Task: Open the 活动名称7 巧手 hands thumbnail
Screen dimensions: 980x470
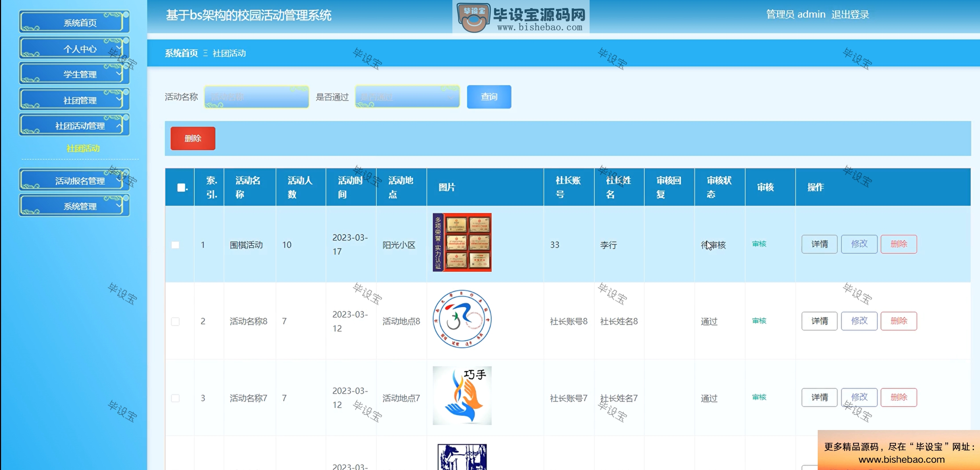Action: click(x=462, y=396)
